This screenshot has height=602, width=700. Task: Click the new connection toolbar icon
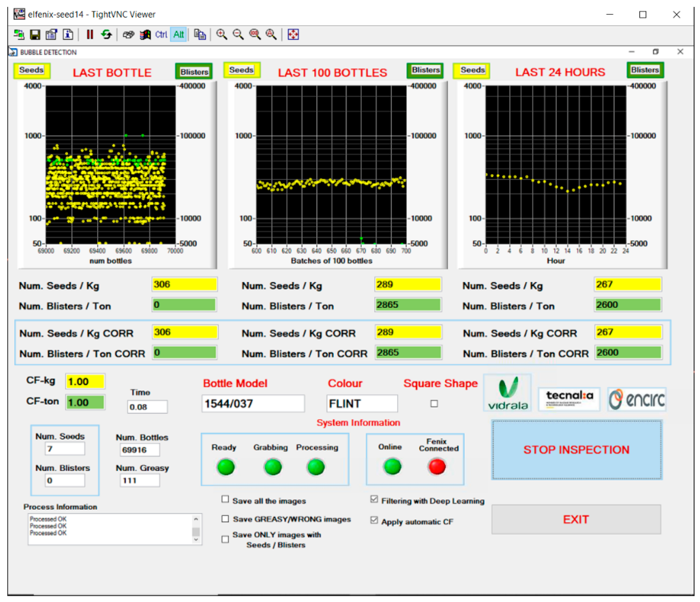tap(19, 34)
